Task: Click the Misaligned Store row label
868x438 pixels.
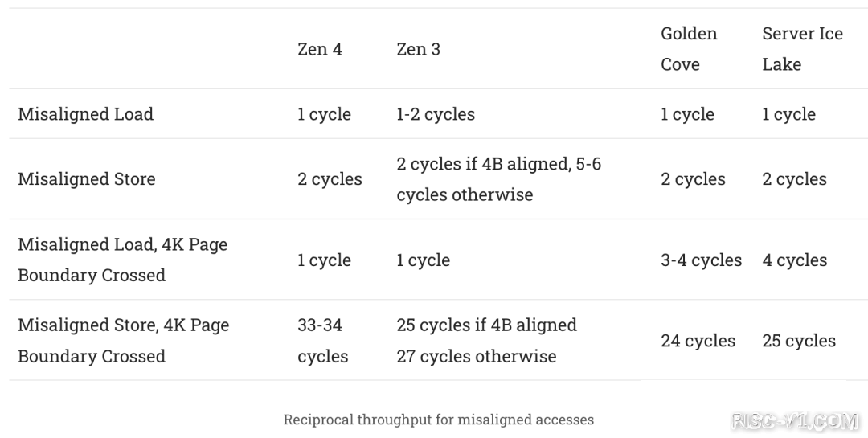Action: pyautogui.click(x=86, y=179)
